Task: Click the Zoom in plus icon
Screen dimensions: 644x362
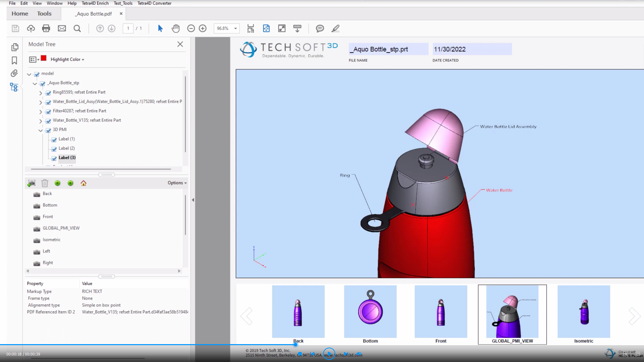Action: pos(203,29)
